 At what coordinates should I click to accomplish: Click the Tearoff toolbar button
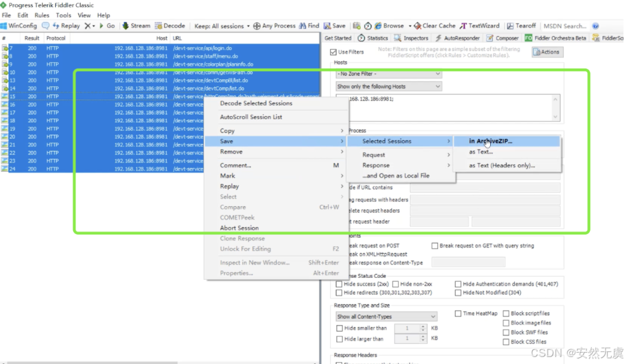click(521, 26)
